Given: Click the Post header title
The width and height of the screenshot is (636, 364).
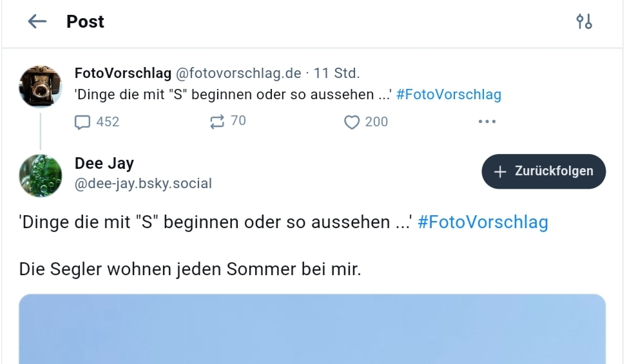Looking at the screenshot, I should tap(85, 21).
